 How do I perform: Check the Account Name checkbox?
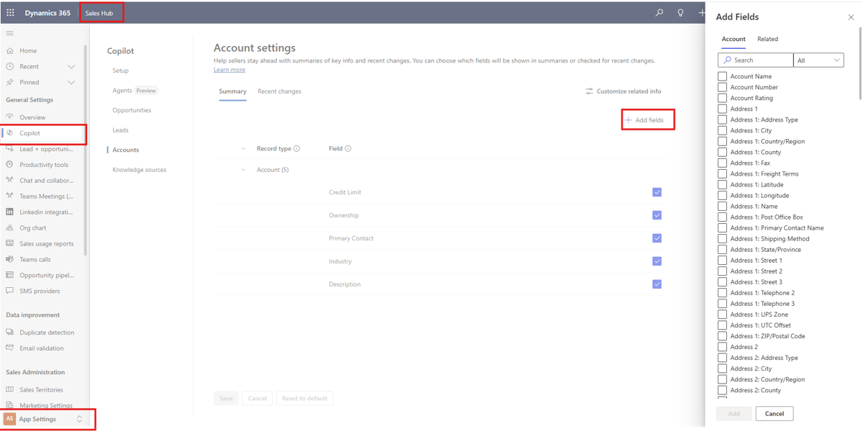(722, 76)
